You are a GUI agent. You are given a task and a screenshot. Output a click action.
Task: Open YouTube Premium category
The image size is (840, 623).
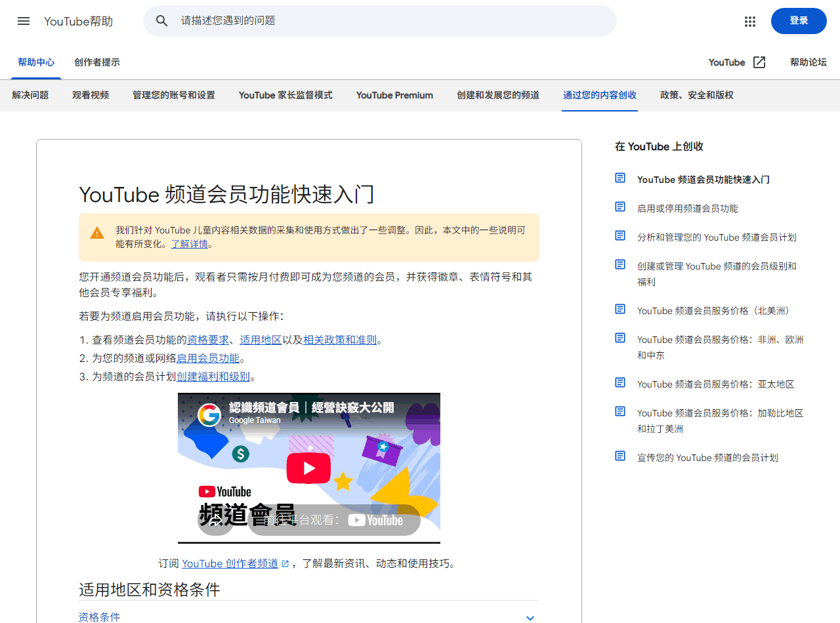[x=394, y=95]
